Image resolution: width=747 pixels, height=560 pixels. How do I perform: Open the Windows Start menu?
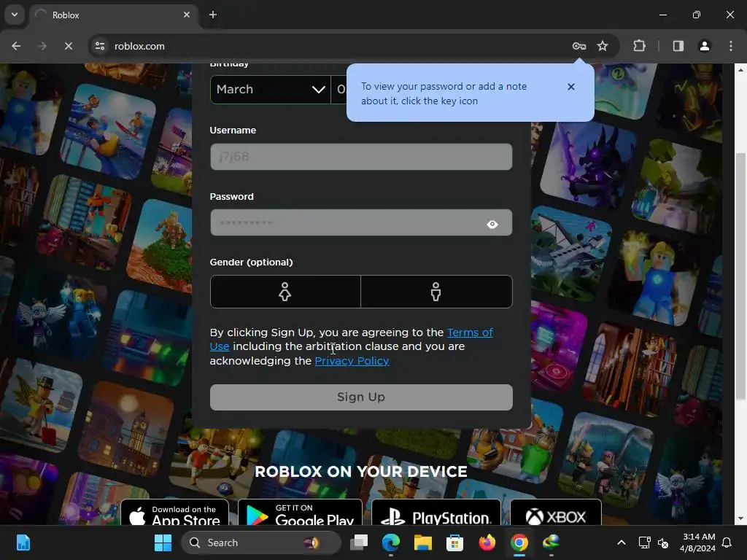163,542
